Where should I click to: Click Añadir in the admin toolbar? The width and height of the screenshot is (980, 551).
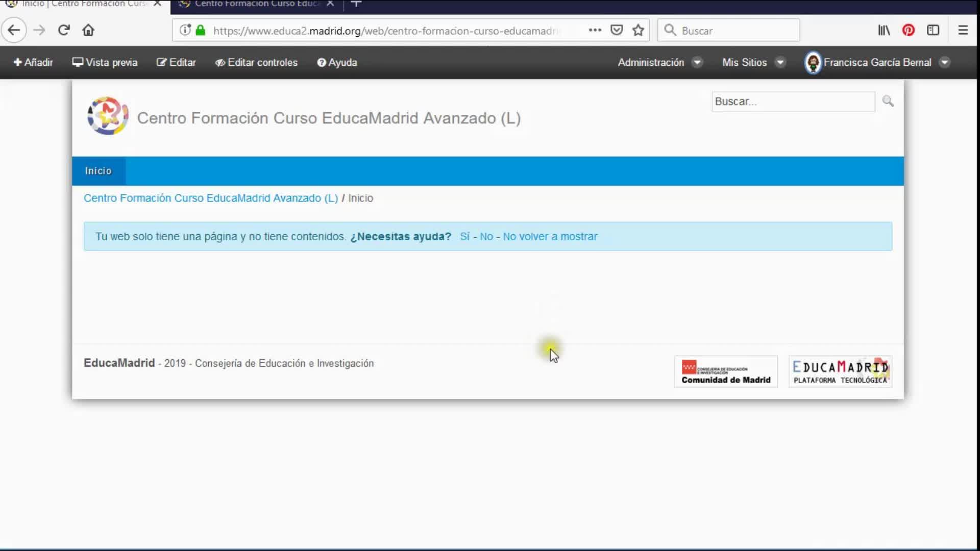point(33,62)
